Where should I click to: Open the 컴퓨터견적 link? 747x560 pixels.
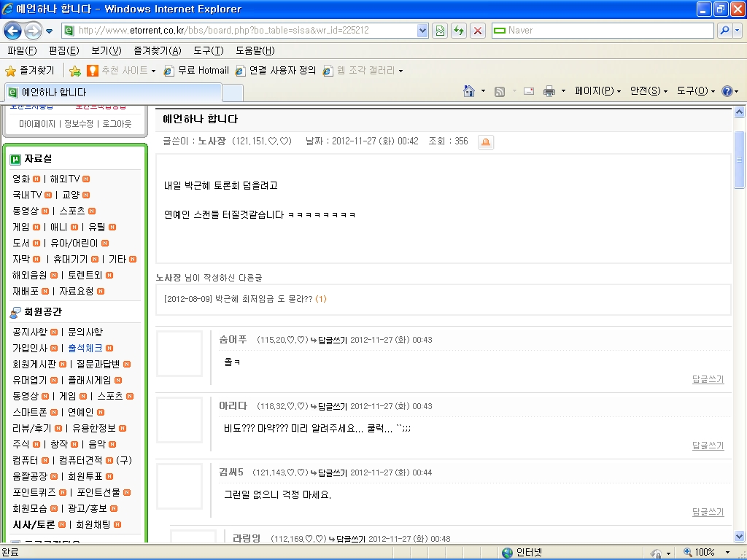tap(81, 461)
